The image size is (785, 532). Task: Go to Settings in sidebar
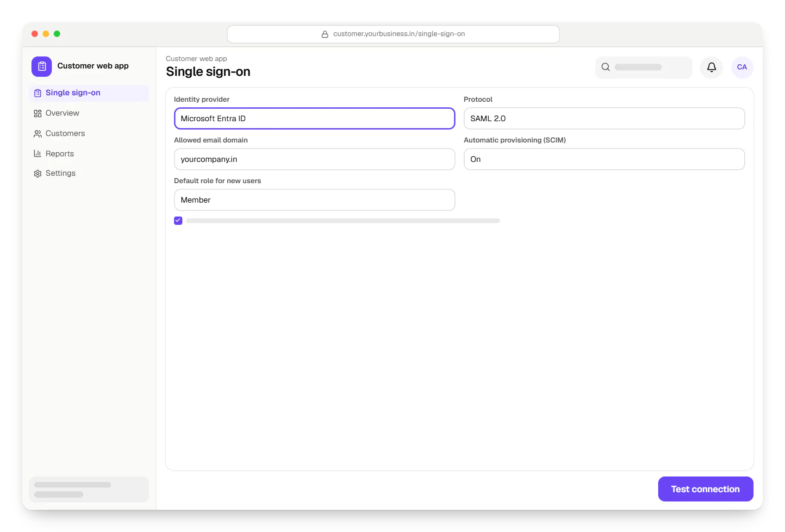[x=89, y=173]
